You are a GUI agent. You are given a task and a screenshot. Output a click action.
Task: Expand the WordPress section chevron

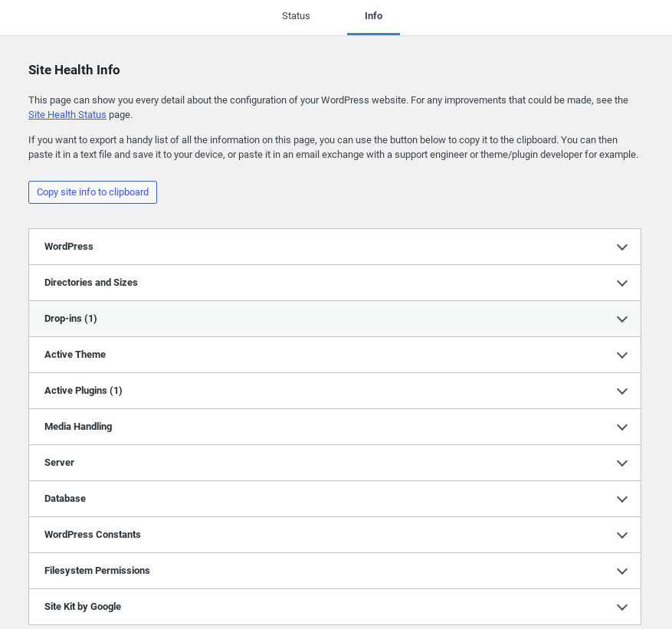point(621,247)
